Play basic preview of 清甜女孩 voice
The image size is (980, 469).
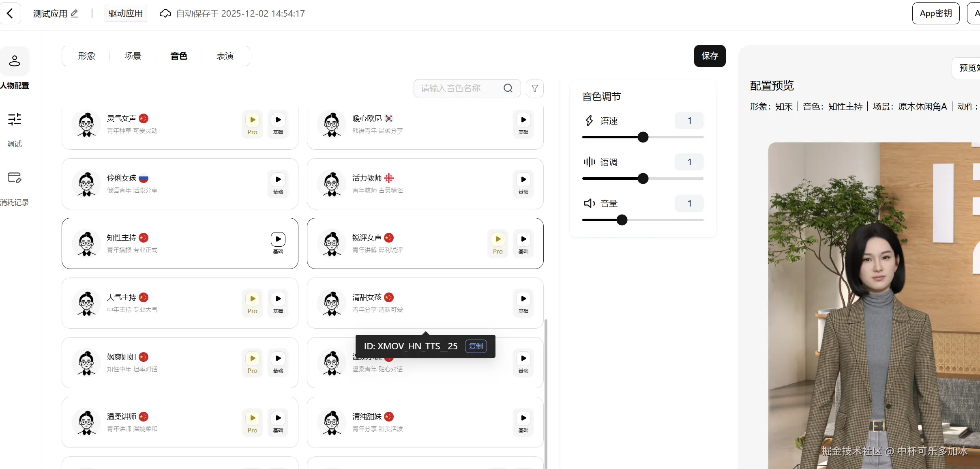[523, 299]
